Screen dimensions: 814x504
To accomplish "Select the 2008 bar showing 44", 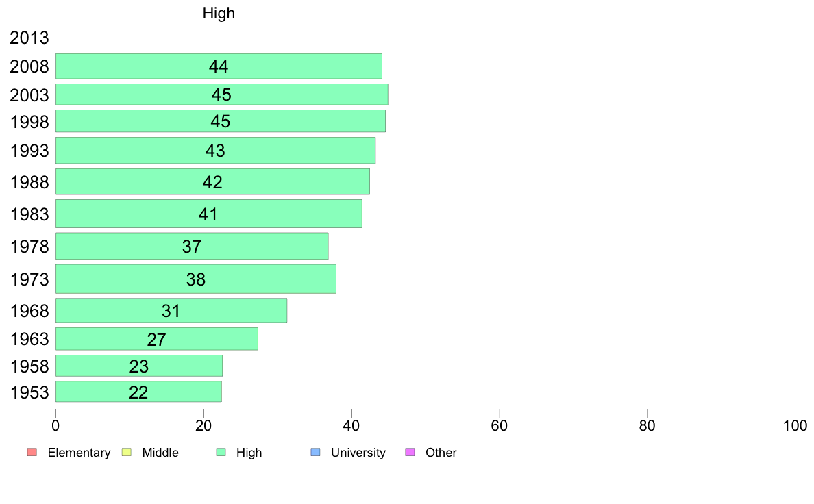I will pyautogui.click(x=219, y=66).
